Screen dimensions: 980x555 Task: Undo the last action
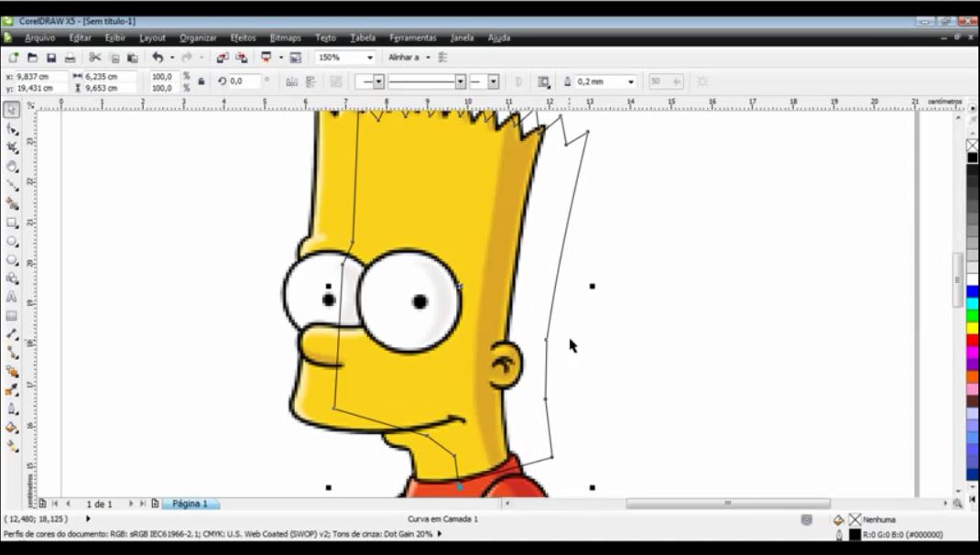(x=158, y=58)
